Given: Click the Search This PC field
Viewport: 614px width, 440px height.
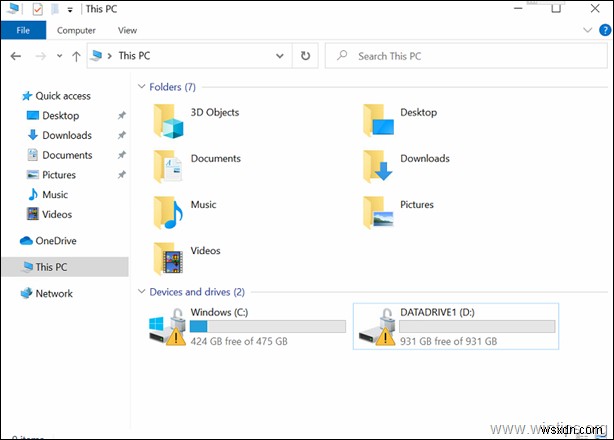Looking at the screenshot, I should 466,56.
